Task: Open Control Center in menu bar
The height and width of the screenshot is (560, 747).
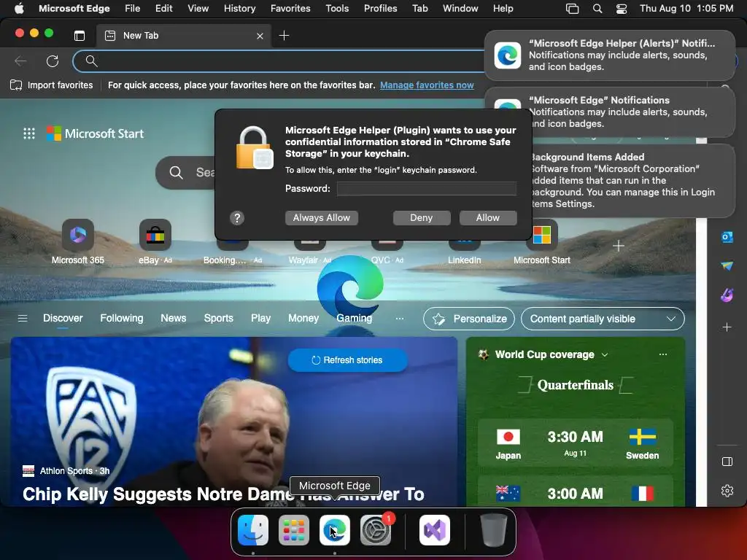Action: (x=622, y=9)
